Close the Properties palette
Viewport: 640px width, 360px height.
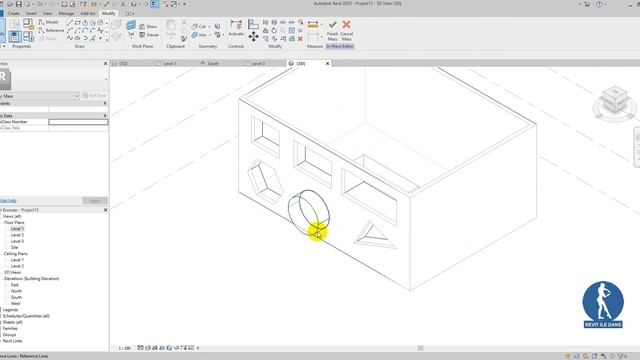tap(106, 64)
